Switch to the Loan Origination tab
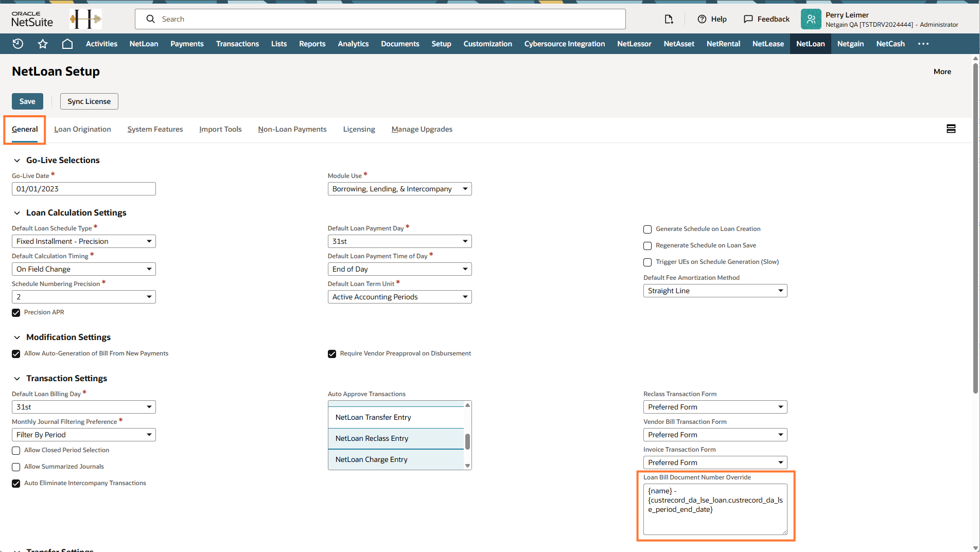Viewport: 980px width, 552px height. [x=82, y=129]
